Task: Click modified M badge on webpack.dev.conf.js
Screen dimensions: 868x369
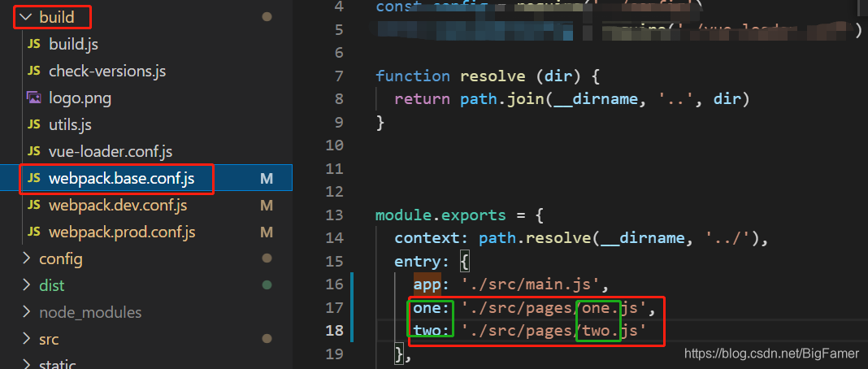Action: pos(267,206)
